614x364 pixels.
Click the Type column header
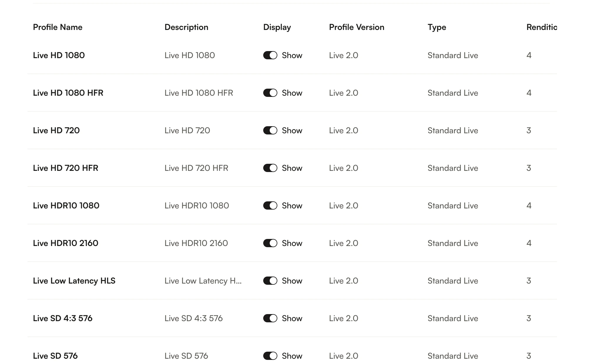tap(437, 27)
